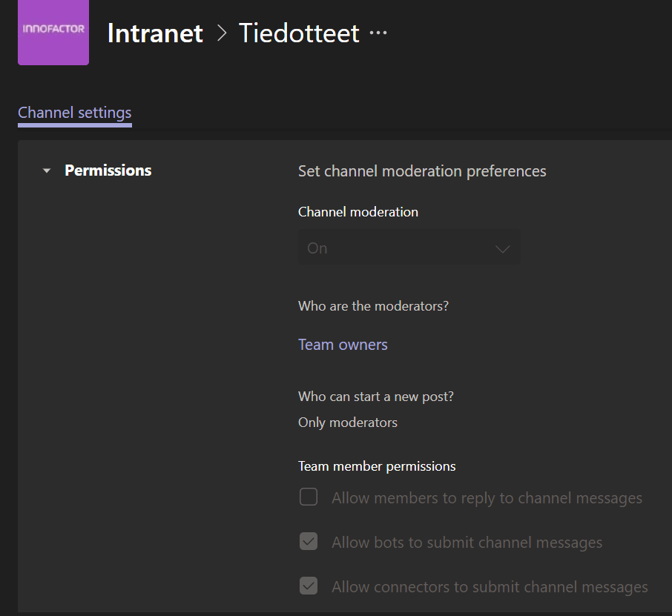Click the 'Team member permissions' heading
672x616 pixels.
[x=377, y=466]
